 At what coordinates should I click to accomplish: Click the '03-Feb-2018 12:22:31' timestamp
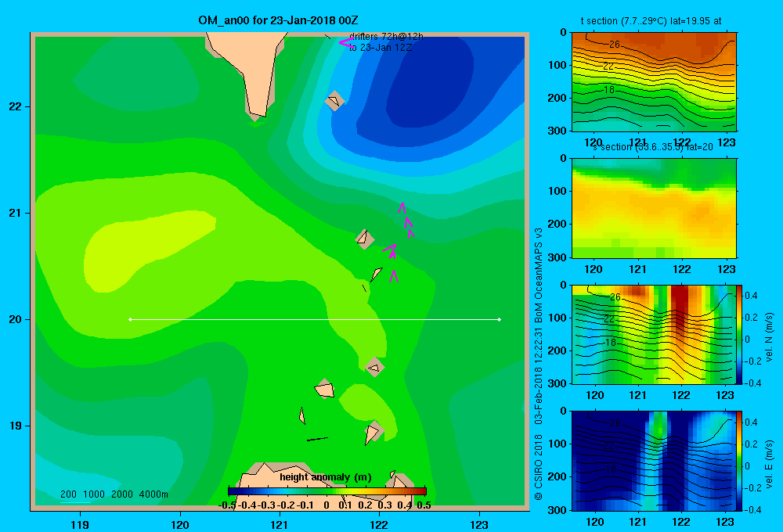tap(539, 377)
